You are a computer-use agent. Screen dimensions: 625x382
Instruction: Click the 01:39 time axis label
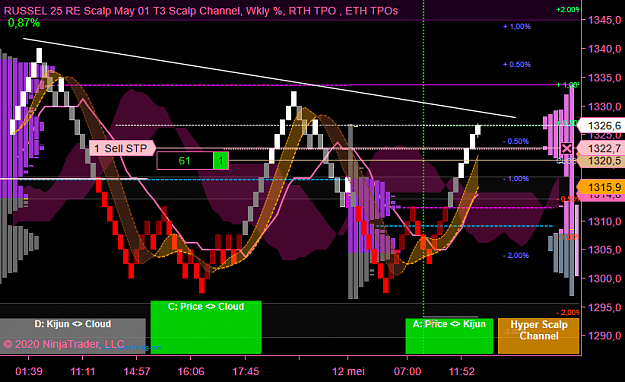[29, 372]
